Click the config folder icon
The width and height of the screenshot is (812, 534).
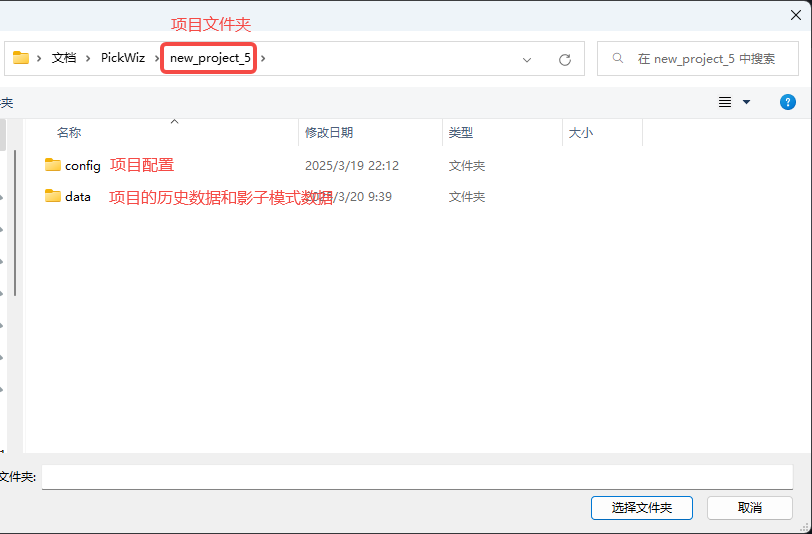pyautogui.click(x=53, y=165)
